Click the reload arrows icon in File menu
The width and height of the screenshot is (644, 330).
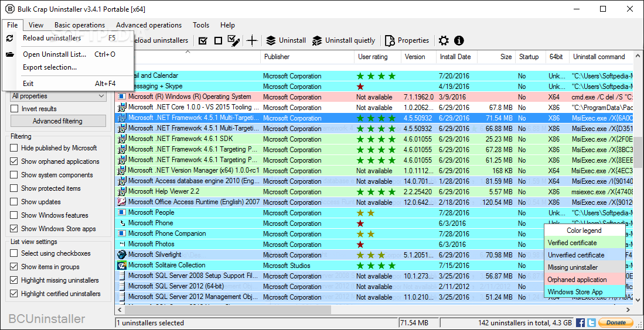pyautogui.click(x=10, y=38)
